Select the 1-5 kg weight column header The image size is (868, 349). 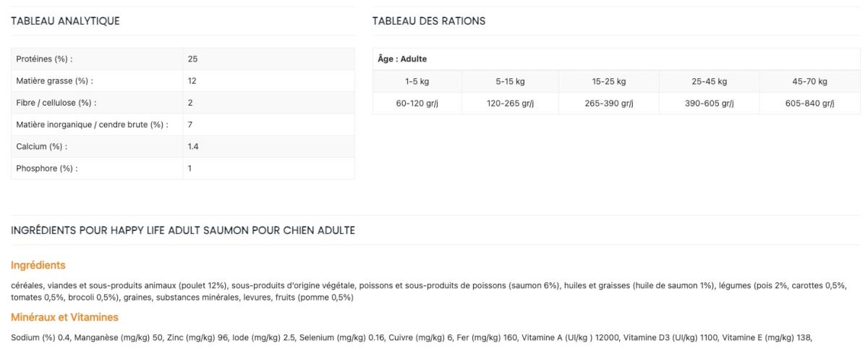coord(417,81)
